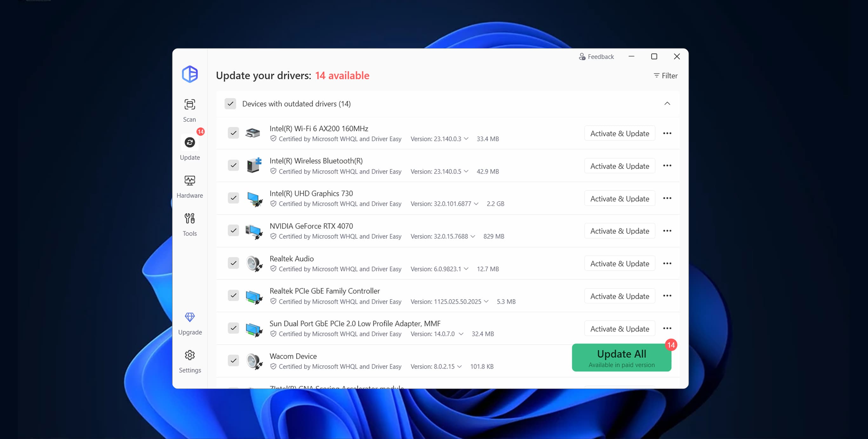Screen dimensions: 868x439
Task: Click the Upgrade diamond icon
Action: (190, 317)
